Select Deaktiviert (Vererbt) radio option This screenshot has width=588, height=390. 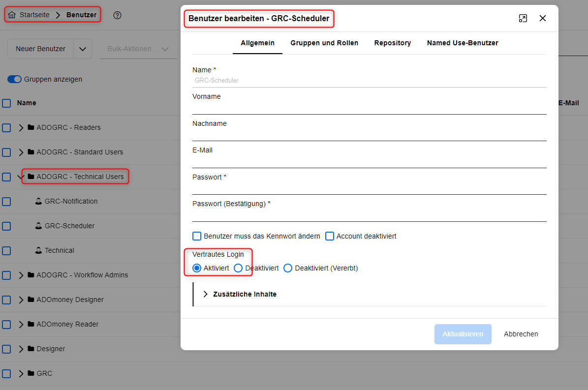288,268
